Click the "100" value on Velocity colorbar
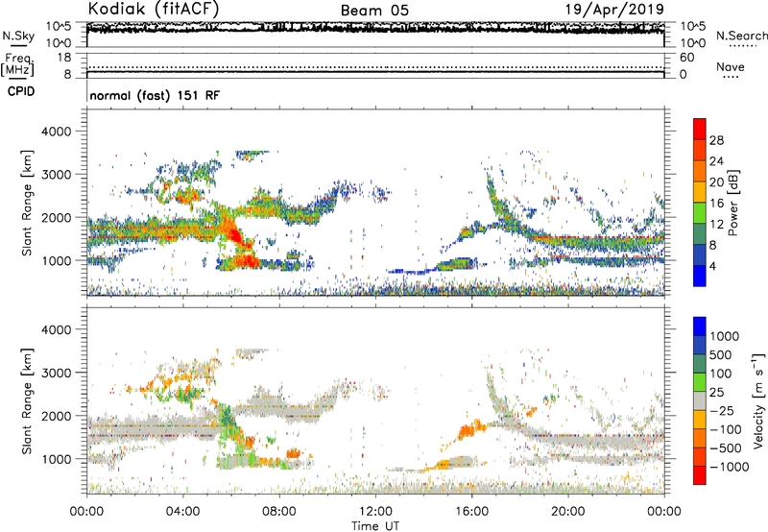 pyautogui.click(x=721, y=374)
